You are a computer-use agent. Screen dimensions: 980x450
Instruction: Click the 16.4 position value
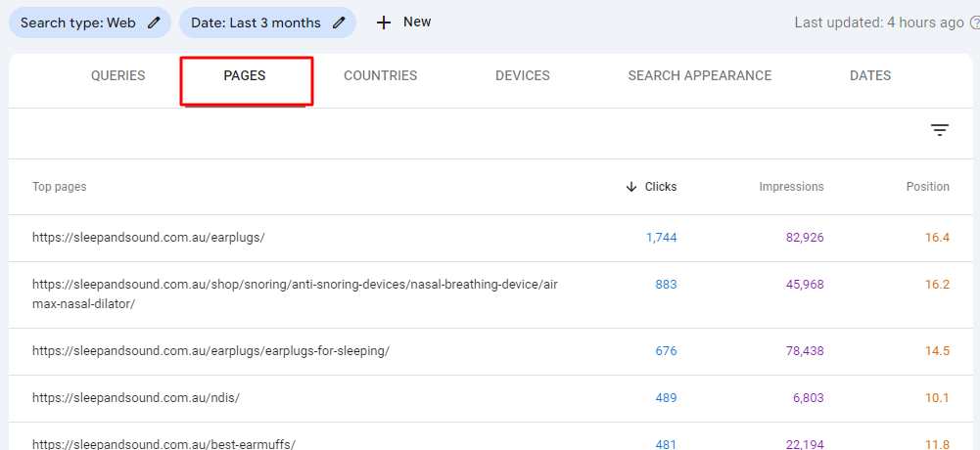(938, 238)
